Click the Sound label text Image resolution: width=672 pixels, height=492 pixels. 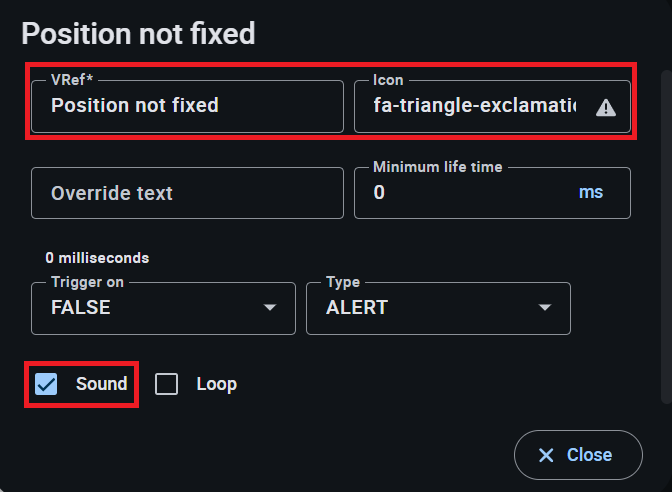click(x=102, y=384)
